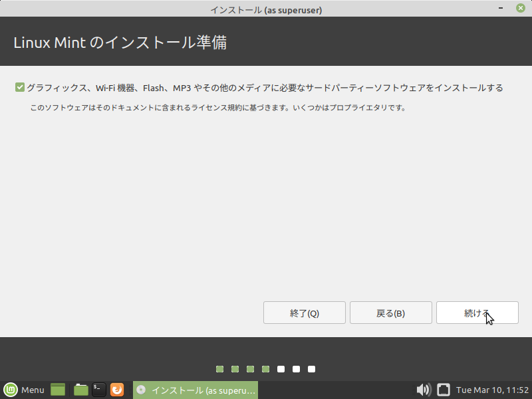Go back with the 戻る(B) button

click(391, 313)
